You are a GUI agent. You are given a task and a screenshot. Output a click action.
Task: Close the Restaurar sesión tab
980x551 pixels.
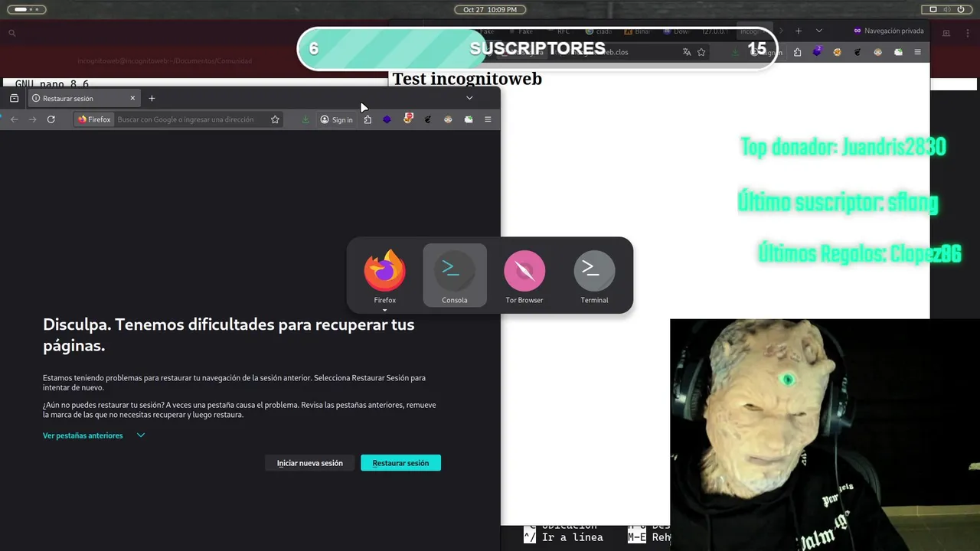pos(132,98)
